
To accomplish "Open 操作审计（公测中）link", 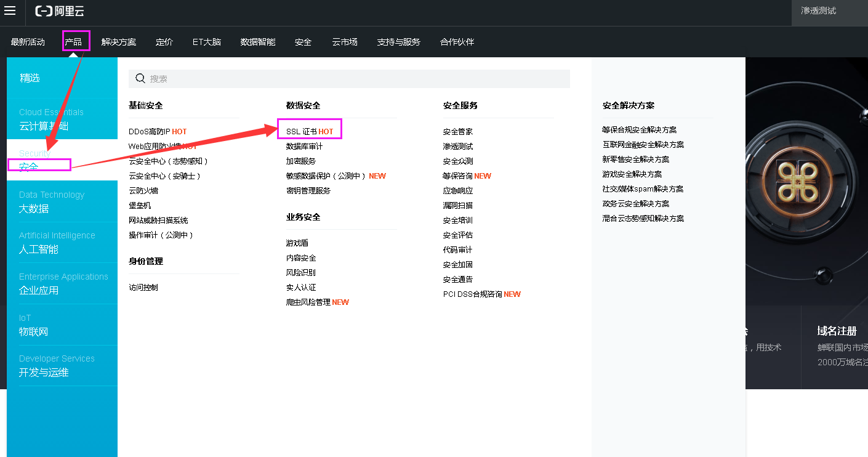I will click(161, 235).
